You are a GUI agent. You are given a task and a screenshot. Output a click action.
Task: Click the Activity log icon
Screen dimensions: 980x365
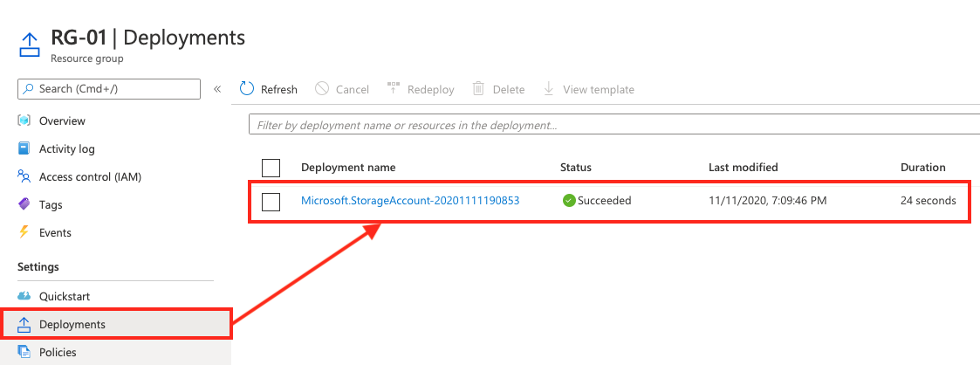(x=24, y=148)
